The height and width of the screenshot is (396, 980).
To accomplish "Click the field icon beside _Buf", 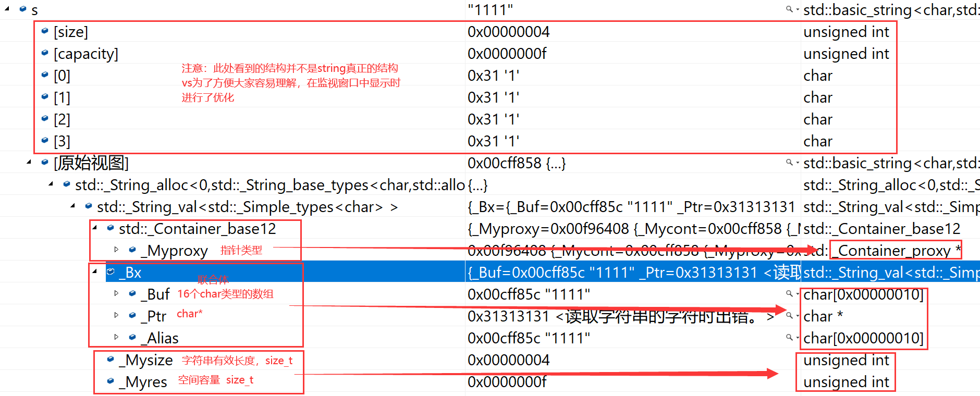I will [x=132, y=293].
